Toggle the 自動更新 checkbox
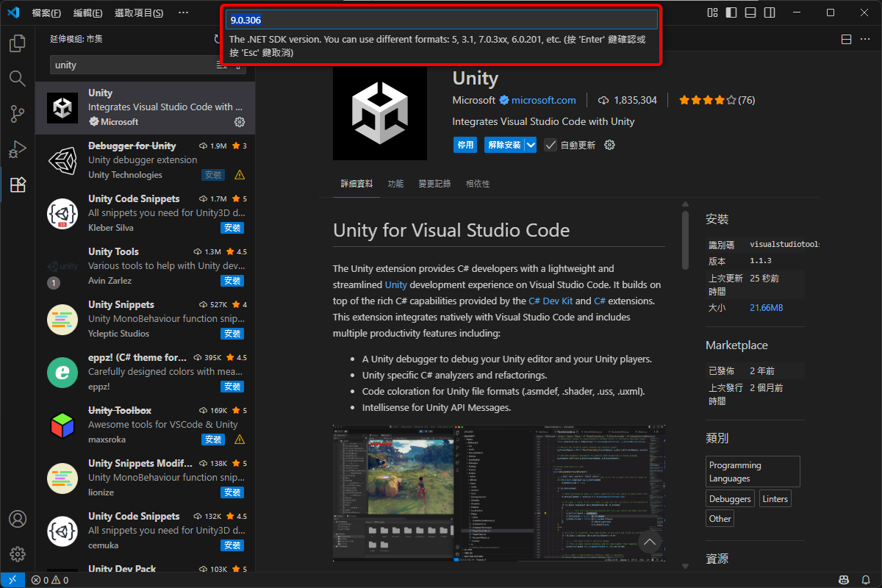The height and width of the screenshot is (588, 882). click(550, 146)
